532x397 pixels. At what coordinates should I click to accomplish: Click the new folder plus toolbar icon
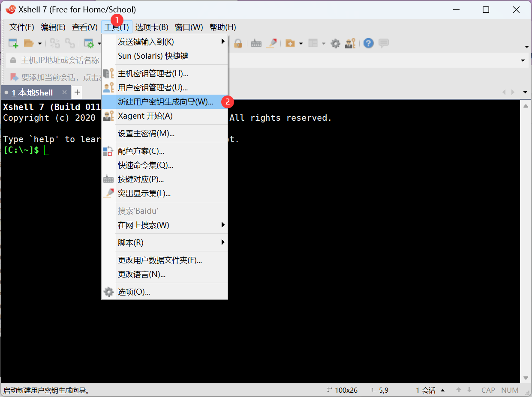(290, 43)
